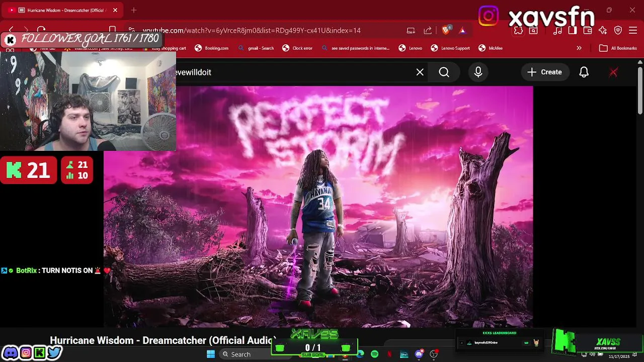Click the Hurricane Wisdom - Dreamcatcher video title
This screenshot has height=362, width=644.
point(163,340)
